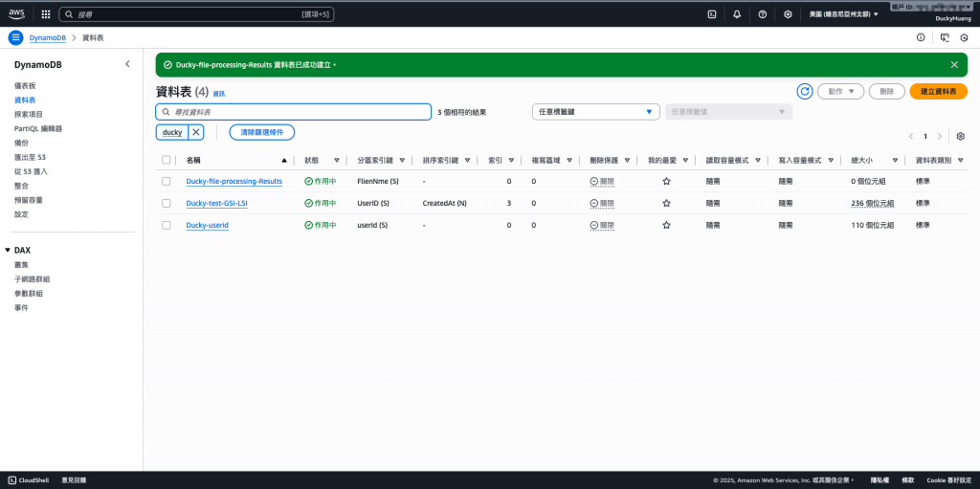
Task: Collapse the DynamoDB sidebar arrow
Action: click(x=127, y=64)
